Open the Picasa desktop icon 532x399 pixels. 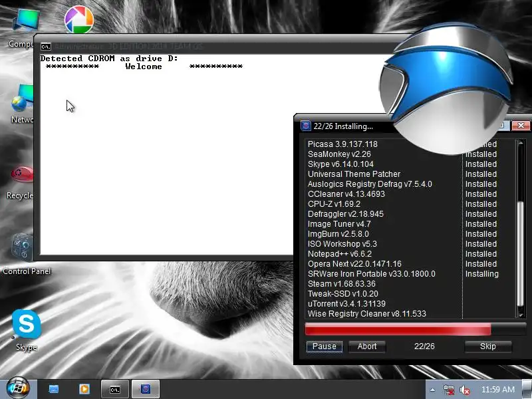tap(78, 19)
